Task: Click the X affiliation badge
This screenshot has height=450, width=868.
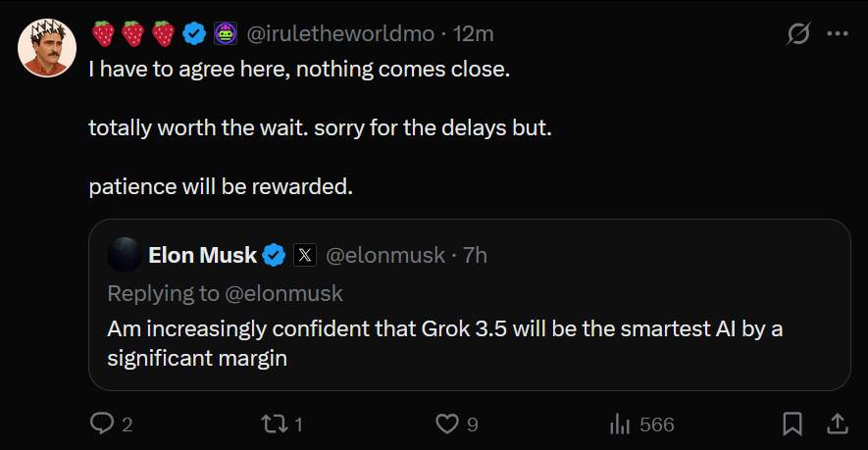Action: pyautogui.click(x=305, y=256)
